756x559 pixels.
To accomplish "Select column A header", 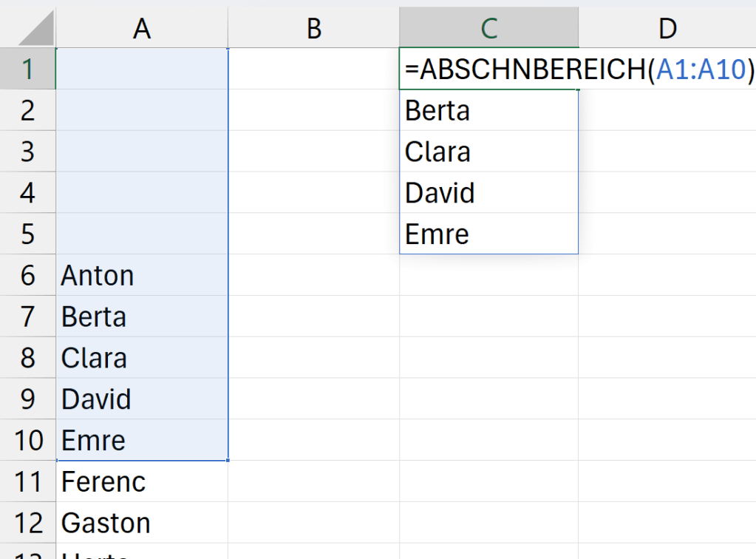I will point(142,28).
